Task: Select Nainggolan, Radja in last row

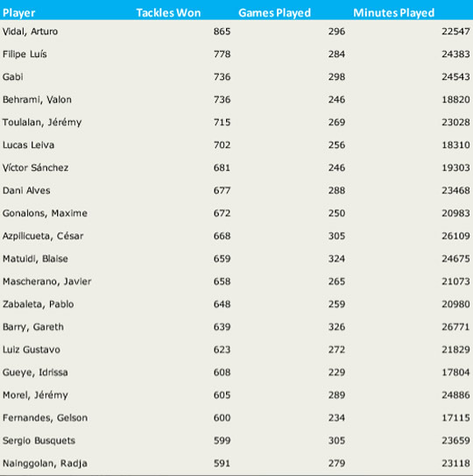Action: [x=45, y=464]
